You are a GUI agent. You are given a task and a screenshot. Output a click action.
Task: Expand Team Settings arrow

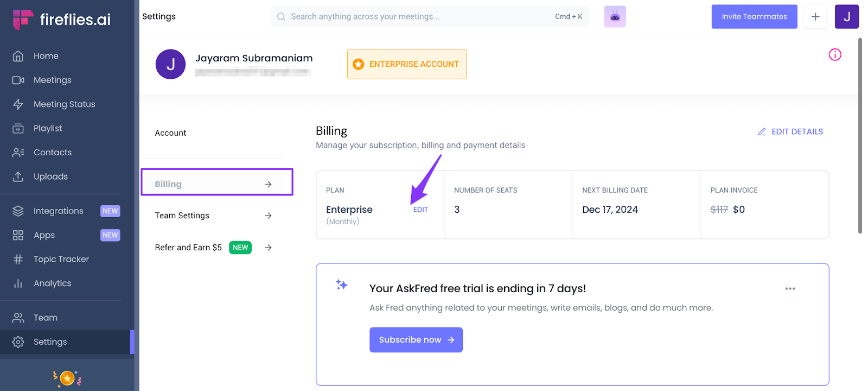(x=268, y=216)
